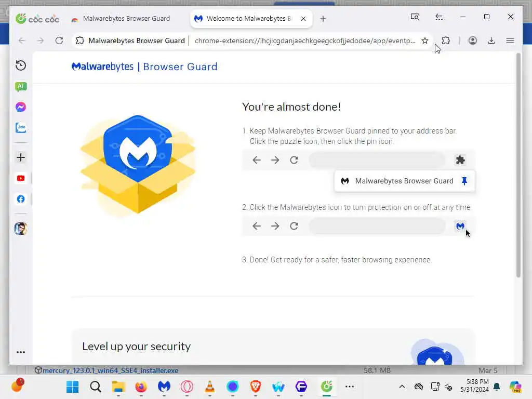Open sidebar more options (three dots)
This screenshot has width=532, height=399.
21,352
